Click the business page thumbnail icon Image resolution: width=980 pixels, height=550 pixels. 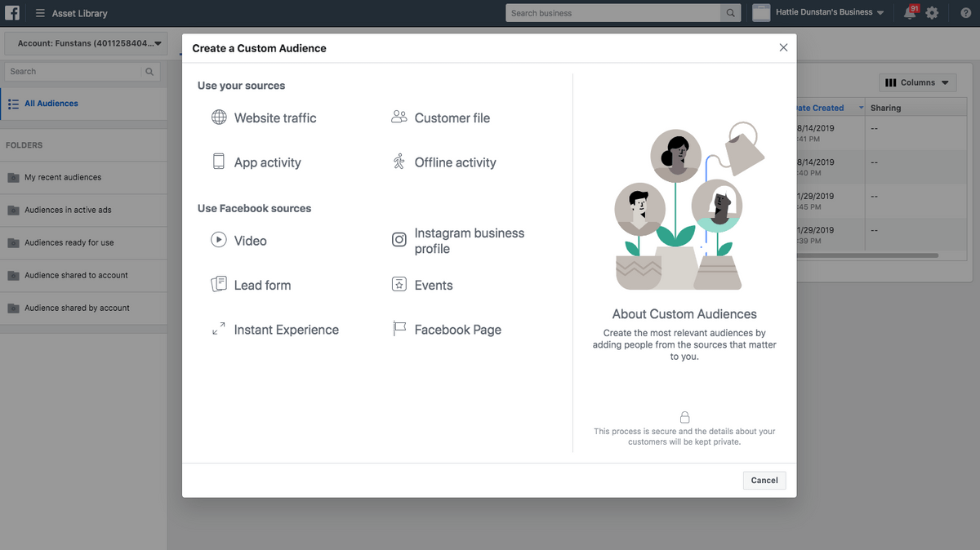pyautogui.click(x=761, y=13)
